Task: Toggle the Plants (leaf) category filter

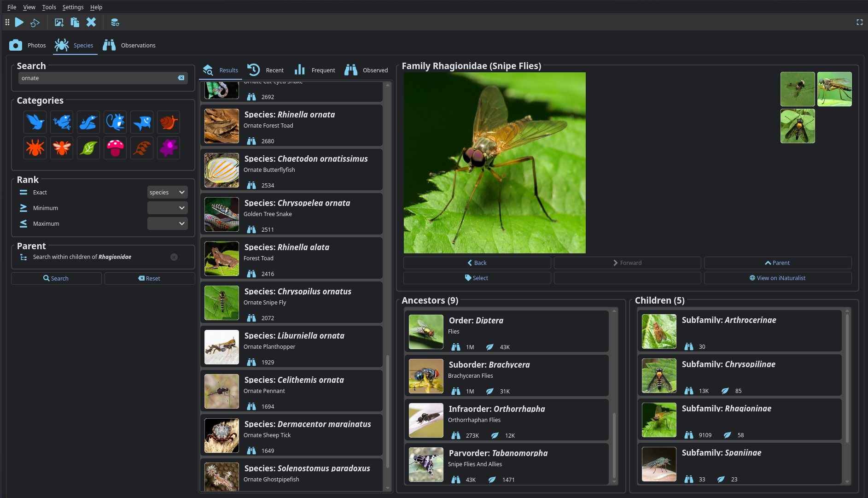Action: click(88, 148)
